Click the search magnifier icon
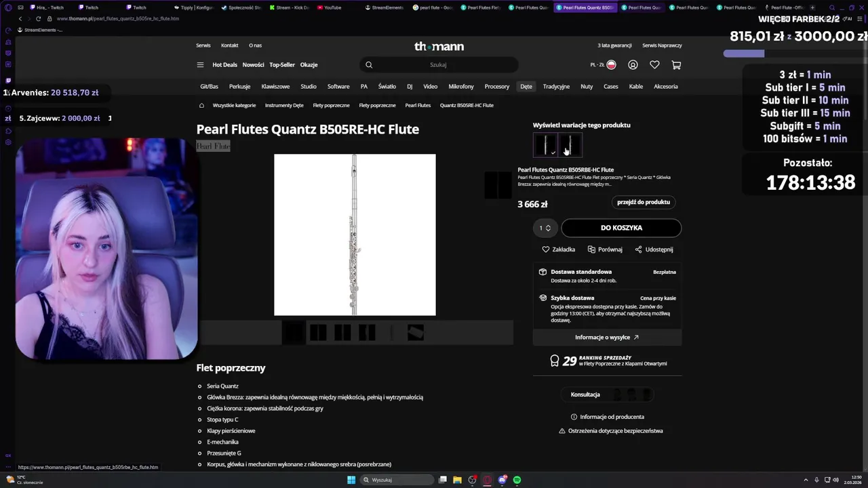Screen dimensions: 868x488 [x=369, y=65]
